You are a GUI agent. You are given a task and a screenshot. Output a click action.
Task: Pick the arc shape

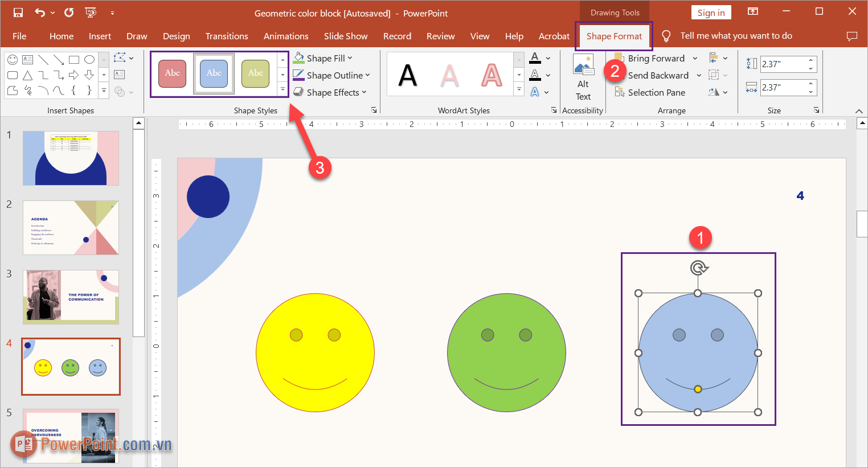(43, 90)
